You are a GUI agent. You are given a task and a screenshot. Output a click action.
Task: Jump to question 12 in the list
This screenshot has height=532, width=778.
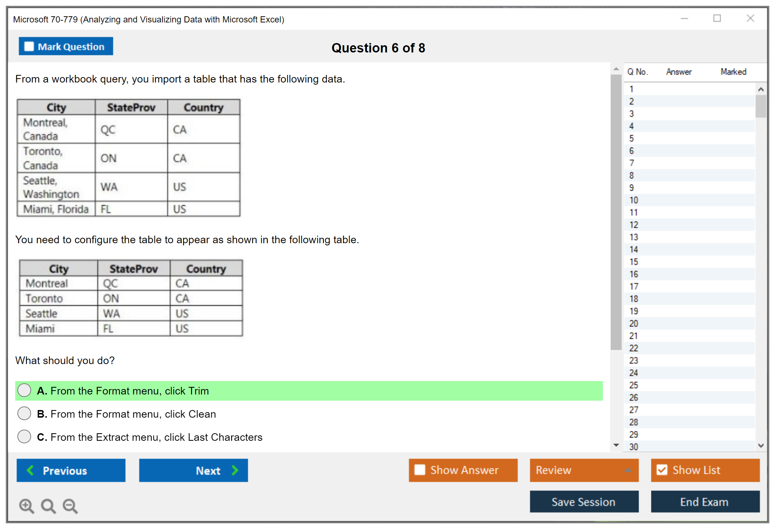pos(634,225)
